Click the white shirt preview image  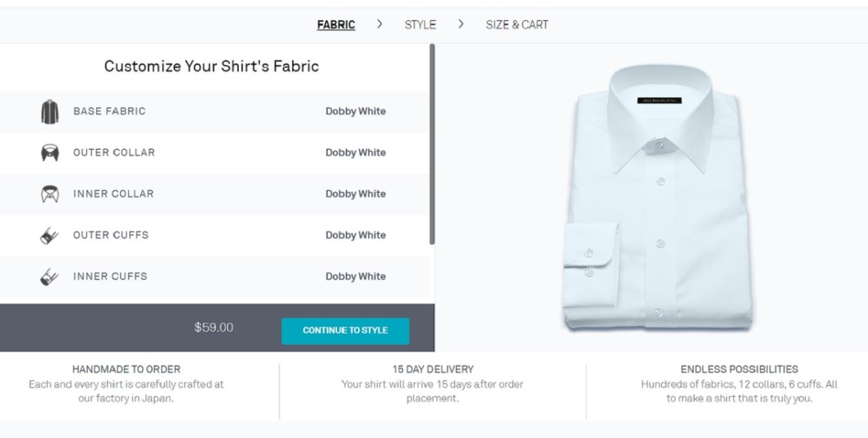click(658, 199)
